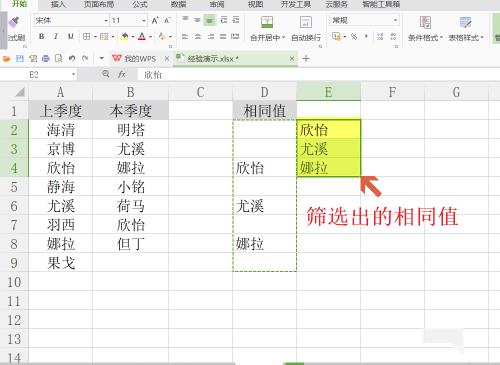Increase font size with the A+ icon
The width and height of the screenshot is (500, 365).
coord(155,21)
